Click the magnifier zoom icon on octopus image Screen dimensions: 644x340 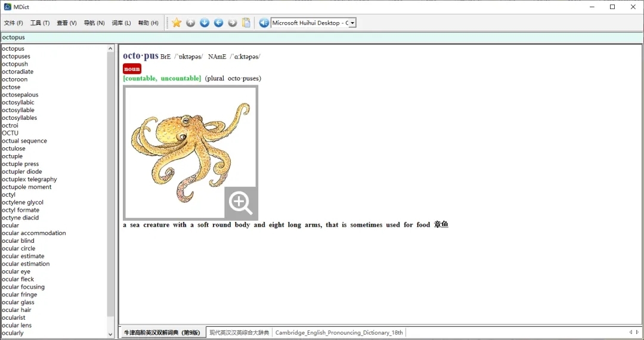[x=241, y=203]
